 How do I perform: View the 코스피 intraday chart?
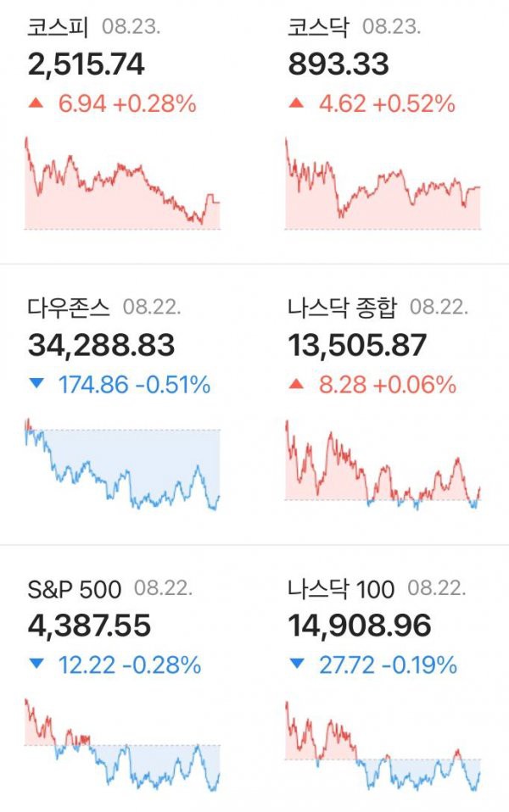123,183
